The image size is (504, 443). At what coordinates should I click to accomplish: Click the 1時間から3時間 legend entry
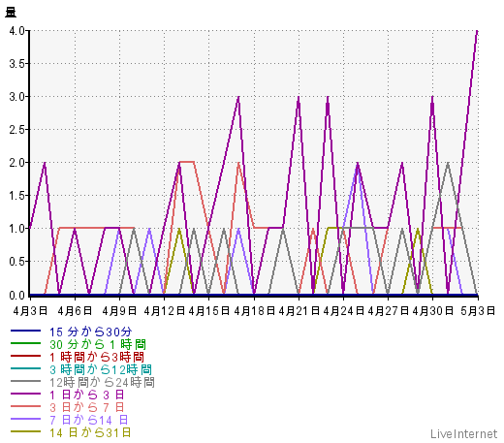(x=97, y=357)
